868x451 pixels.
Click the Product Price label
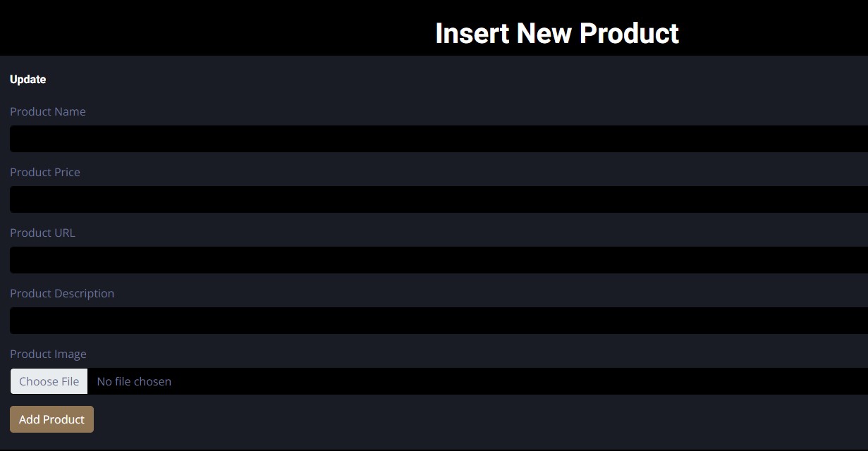(45, 172)
